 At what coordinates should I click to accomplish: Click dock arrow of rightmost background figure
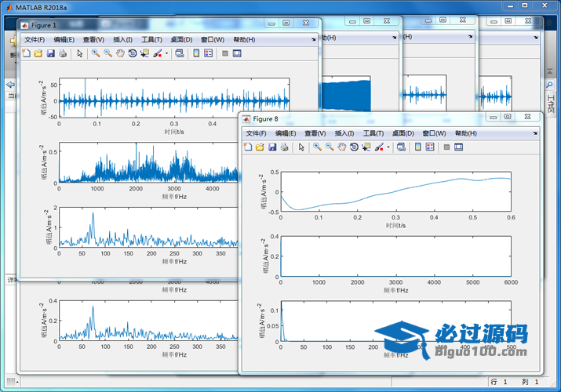(536, 38)
